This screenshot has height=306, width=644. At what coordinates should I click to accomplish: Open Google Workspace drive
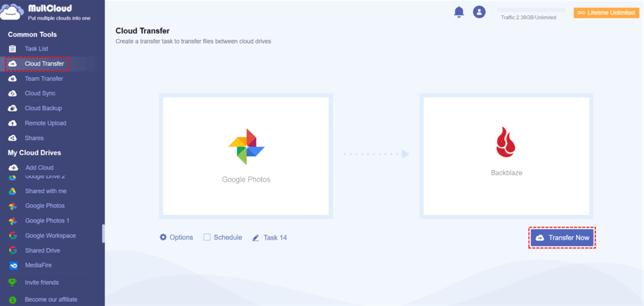click(x=50, y=236)
